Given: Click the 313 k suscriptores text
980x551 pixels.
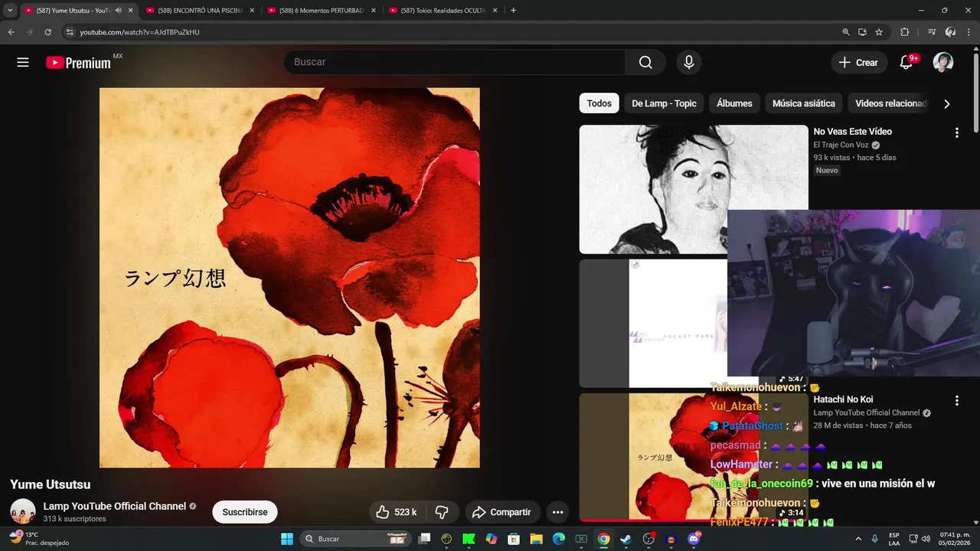Looking at the screenshot, I should pyautogui.click(x=74, y=519).
